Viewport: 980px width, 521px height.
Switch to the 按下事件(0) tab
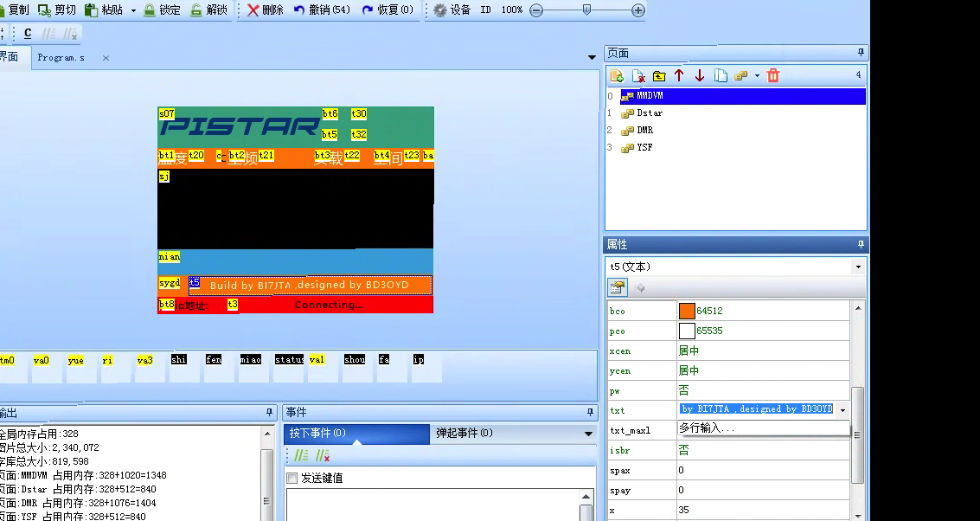tap(356, 434)
